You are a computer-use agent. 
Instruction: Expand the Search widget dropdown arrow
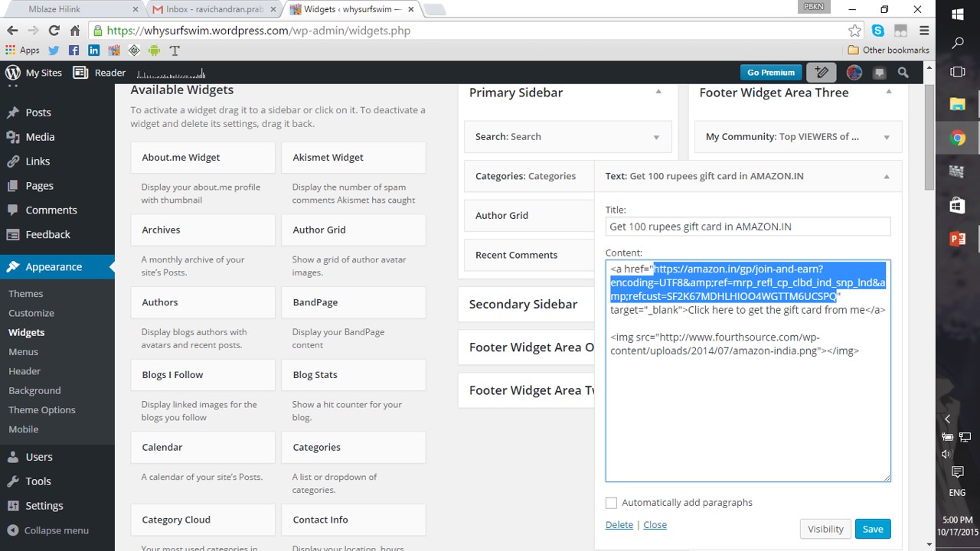point(656,137)
